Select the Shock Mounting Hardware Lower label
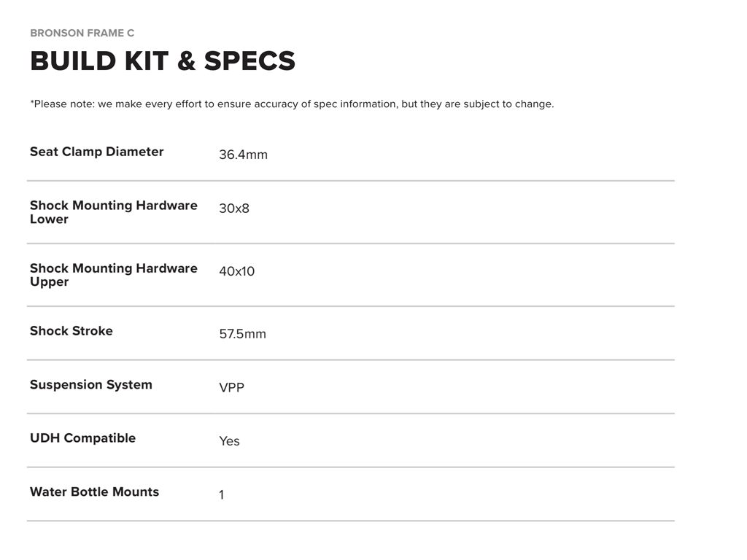 113,212
